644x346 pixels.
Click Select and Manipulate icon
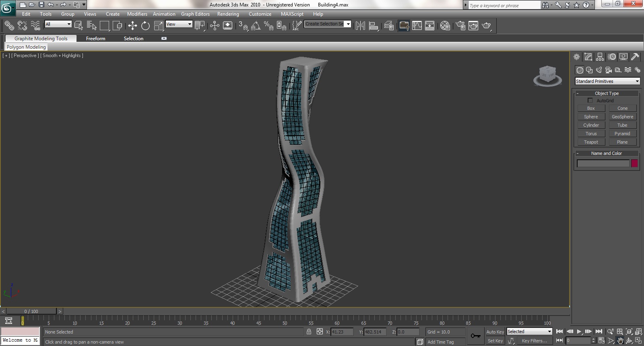click(215, 26)
